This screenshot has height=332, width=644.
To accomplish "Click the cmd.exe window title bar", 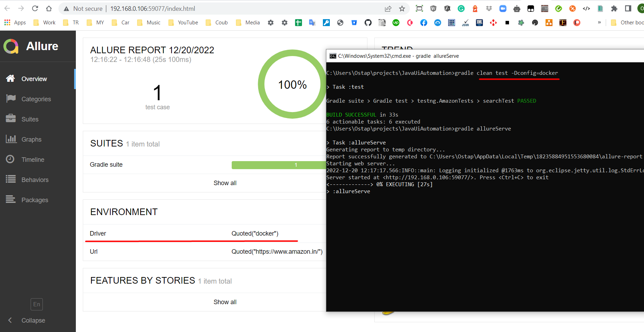I will click(485, 56).
